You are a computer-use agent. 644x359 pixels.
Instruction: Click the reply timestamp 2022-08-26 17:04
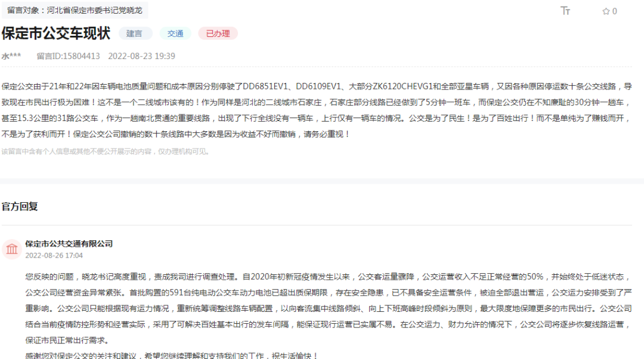pyautogui.click(x=54, y=255)
